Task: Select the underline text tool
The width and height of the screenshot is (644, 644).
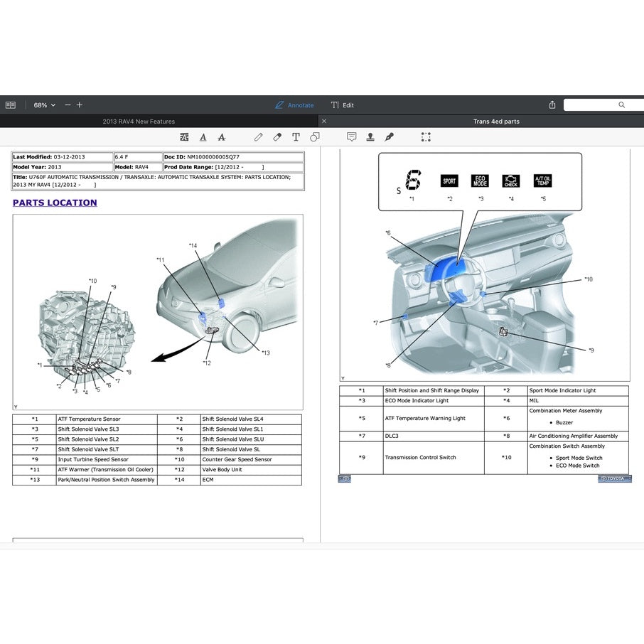Action: click(x=203, y=137)
